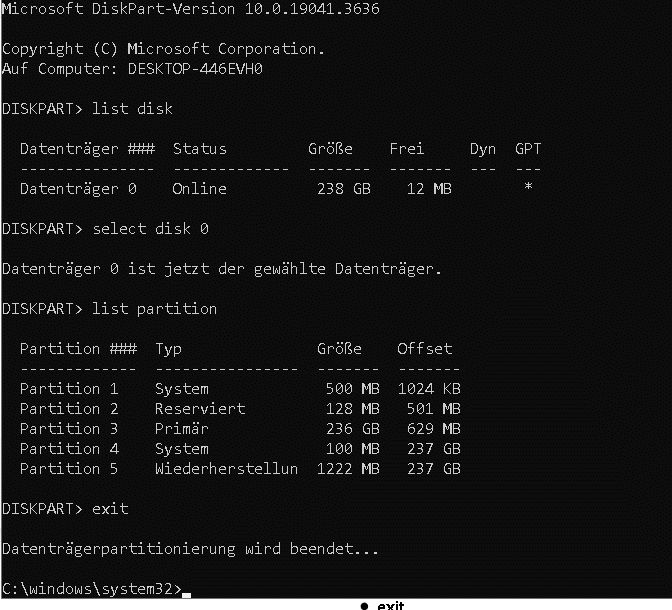The width and height of the screenshot is (672, 610).
Task: Click the "select disk 0" command line
Action: pos(150,229)
